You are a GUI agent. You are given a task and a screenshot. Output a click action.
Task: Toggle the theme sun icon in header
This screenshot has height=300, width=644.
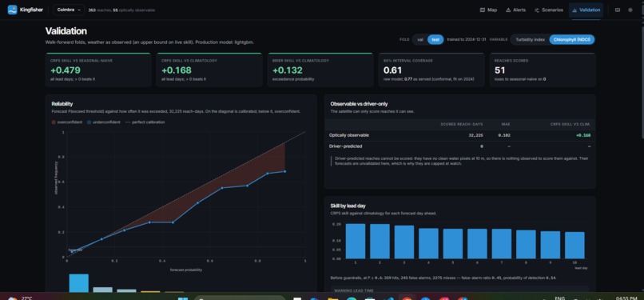click(630, 10)
